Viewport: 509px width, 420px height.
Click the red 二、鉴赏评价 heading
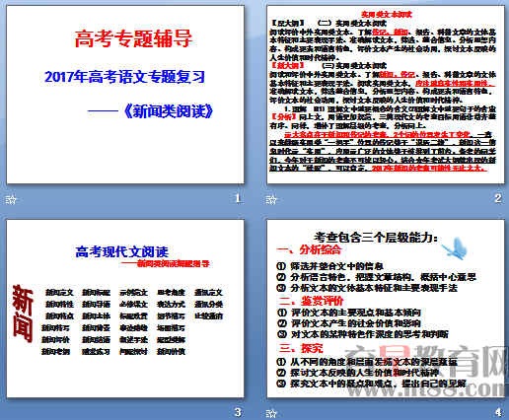coord(311,301)
